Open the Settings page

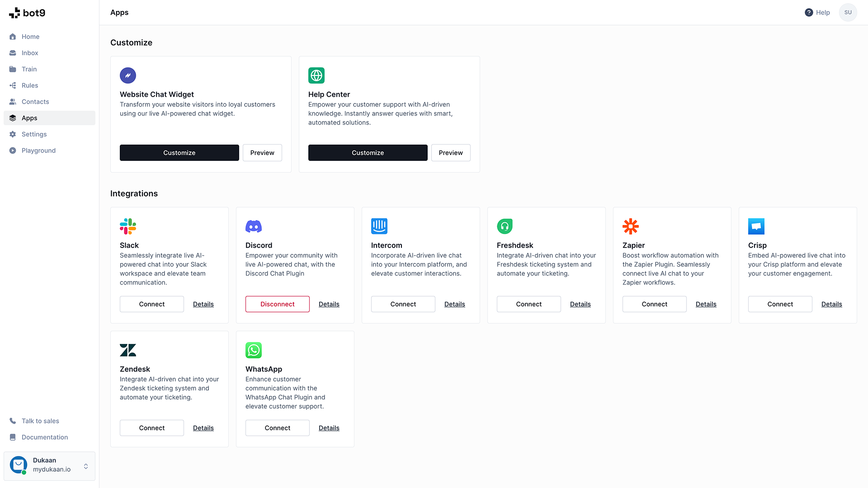coord(34,134)
